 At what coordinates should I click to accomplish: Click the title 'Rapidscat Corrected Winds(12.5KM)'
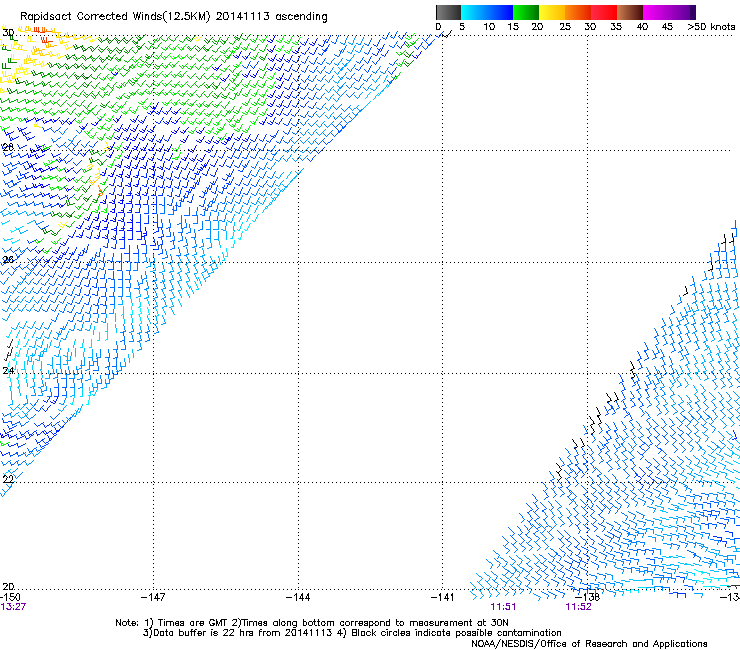[115, 17]
